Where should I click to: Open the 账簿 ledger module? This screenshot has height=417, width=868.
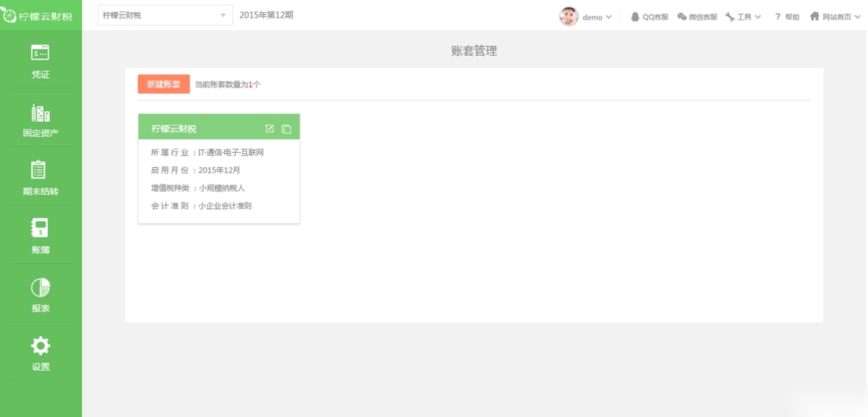pyautogui.click(x=40, y=237)
